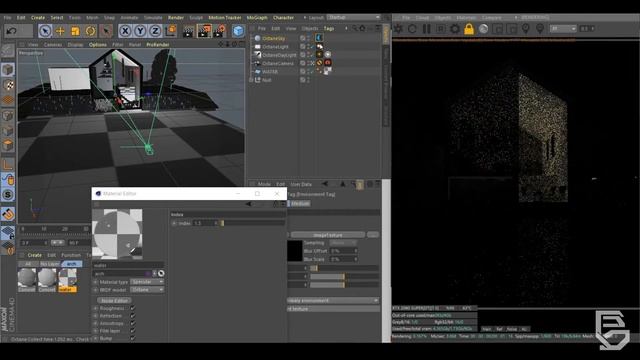640x360 pixels.
Task: Click material preview sphere in Material Editor
Action: (x=117, y=233)
